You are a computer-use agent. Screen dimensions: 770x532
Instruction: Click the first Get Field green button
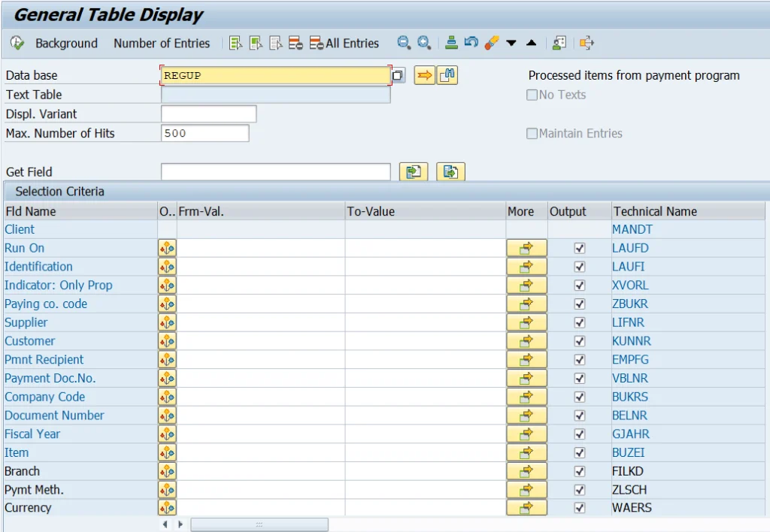414,172
